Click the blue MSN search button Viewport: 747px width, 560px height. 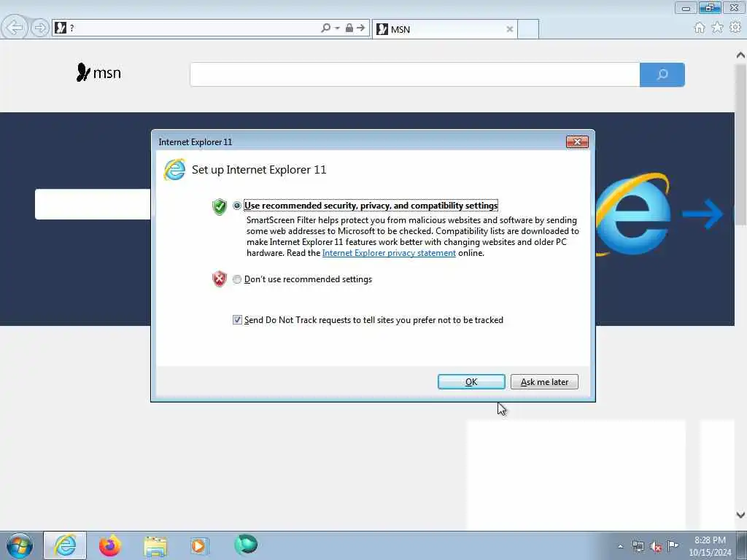point(662,74)
